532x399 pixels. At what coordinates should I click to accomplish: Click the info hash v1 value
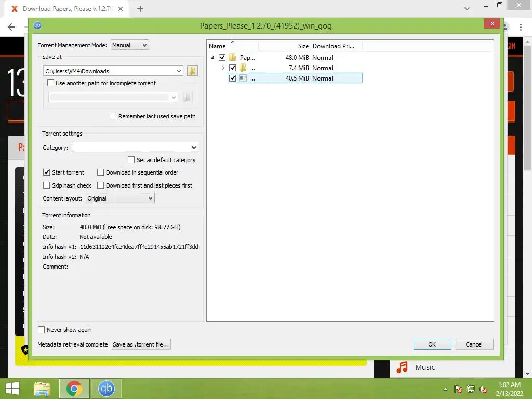tap(139, 247)
